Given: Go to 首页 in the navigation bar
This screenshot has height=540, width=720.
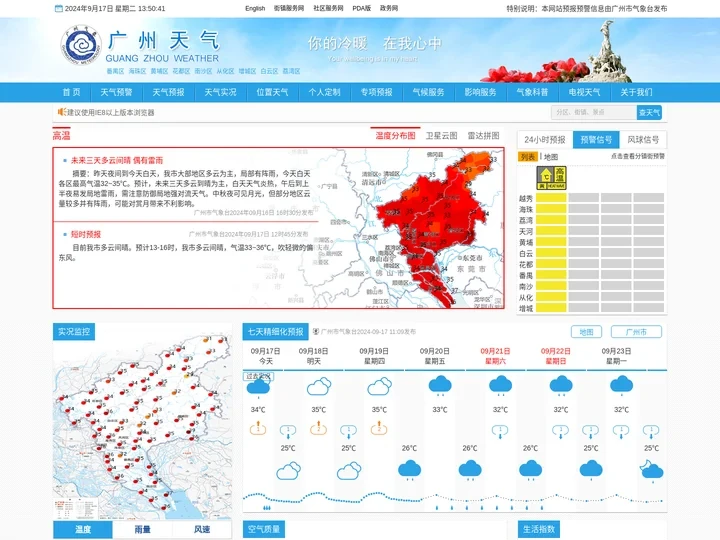Looking at the screenshot, I should (71, 92).
